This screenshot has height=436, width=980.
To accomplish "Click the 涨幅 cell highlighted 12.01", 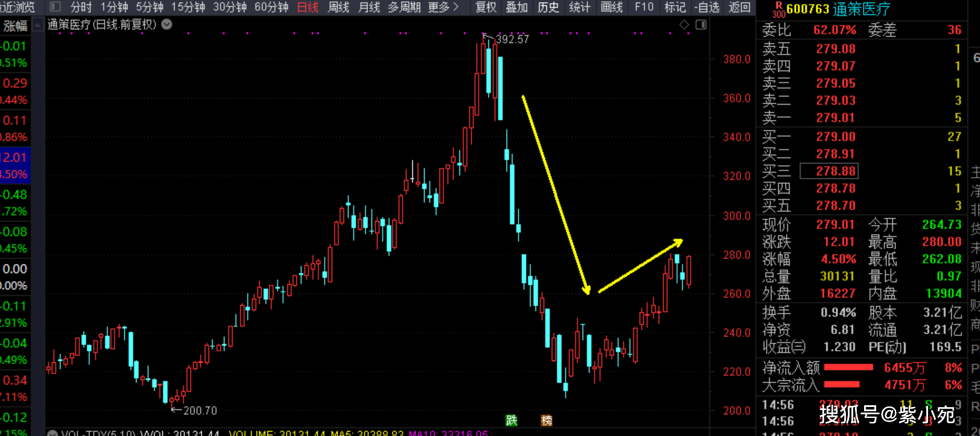I will 14,158.
